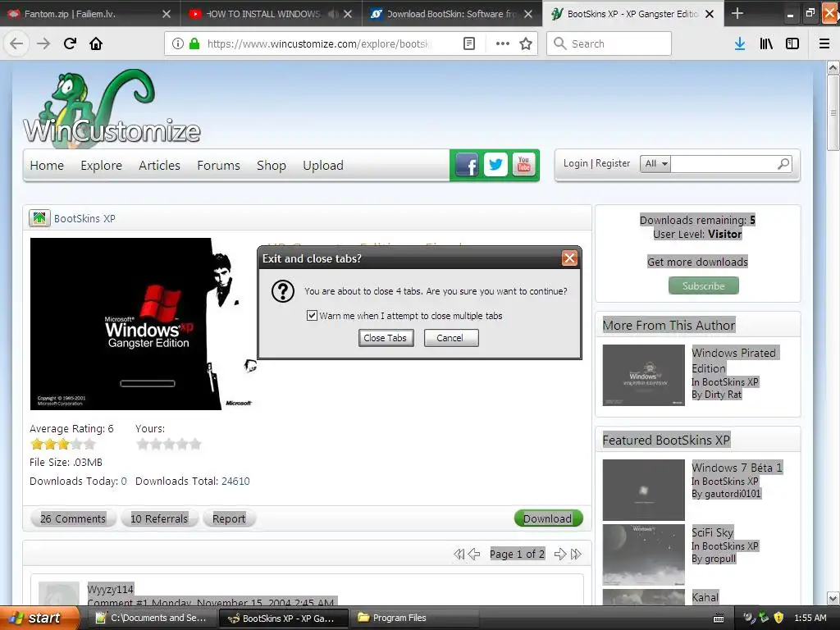
Task: Click the page scrollbar down arrow
Action: (833, 598)
